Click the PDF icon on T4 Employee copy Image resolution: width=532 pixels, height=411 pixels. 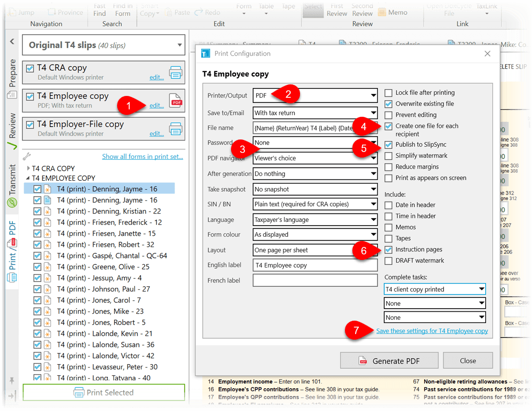coord(175,101)
